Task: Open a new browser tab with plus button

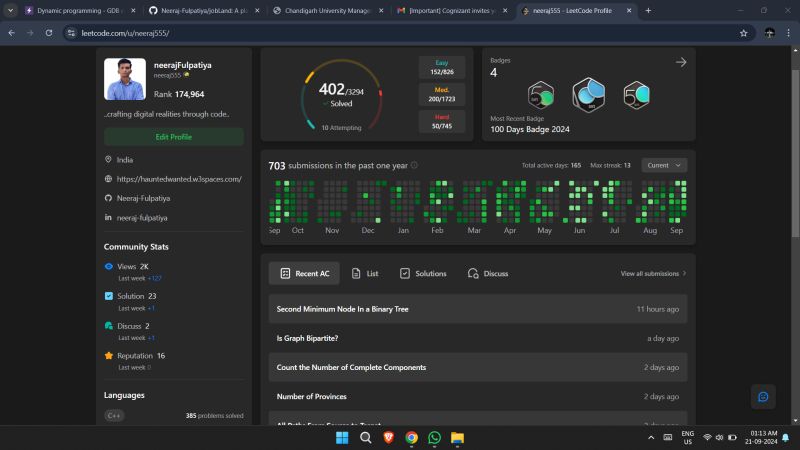Action: point(648,10)
